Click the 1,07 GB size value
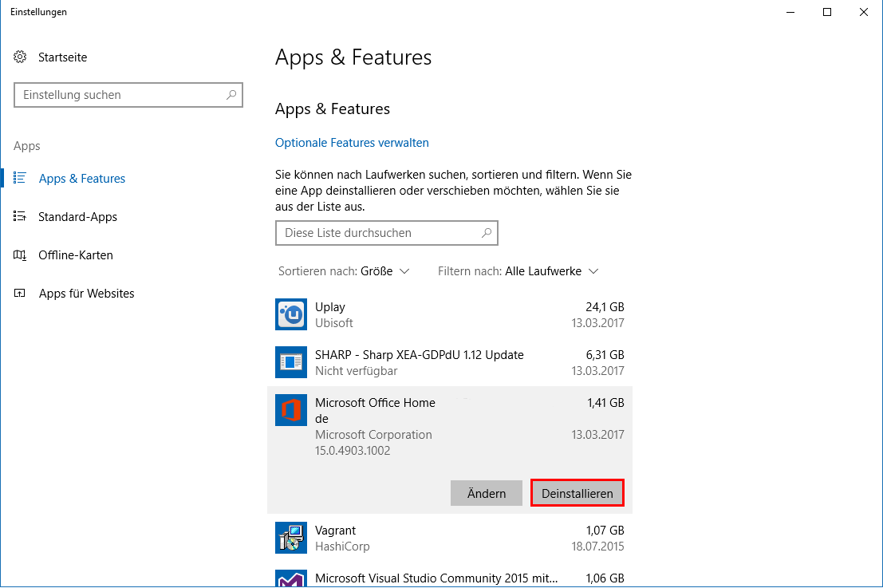883x588 pixels. pyautogui.click(x=605, y=531)
